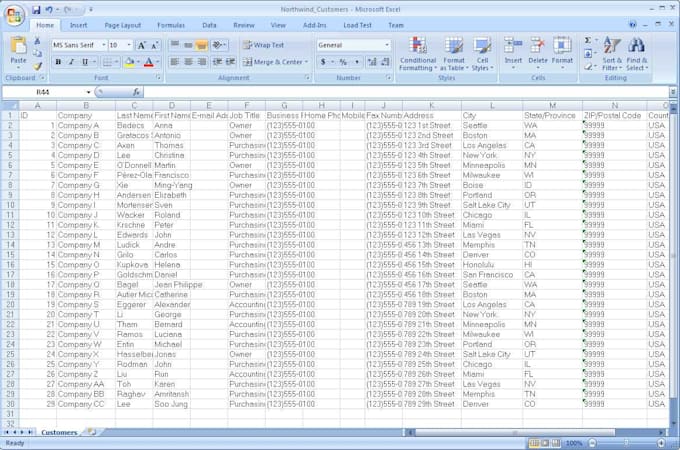
Task: Copy the selection using the Copy icon
Action: coord(37,53)
